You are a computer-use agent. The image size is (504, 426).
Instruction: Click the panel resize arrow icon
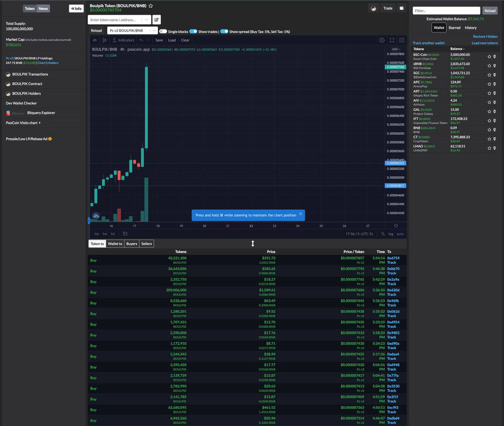pos(252,244)
